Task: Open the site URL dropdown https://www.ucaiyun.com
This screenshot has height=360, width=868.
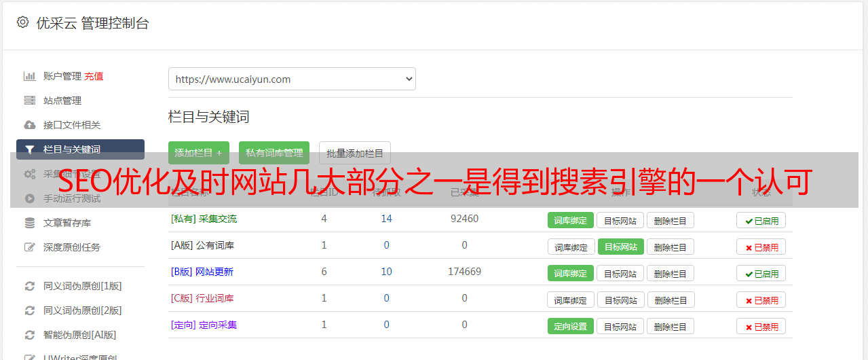Action: [292, 79]
